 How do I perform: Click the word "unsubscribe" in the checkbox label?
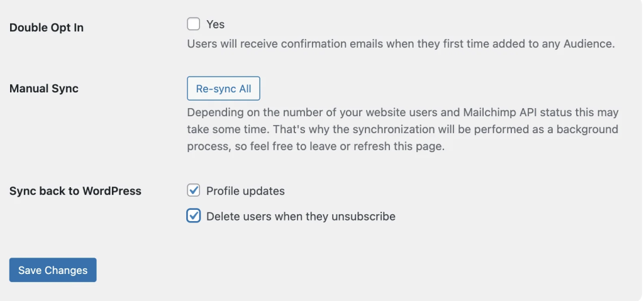pyautogui.click(x=365, y=216)
